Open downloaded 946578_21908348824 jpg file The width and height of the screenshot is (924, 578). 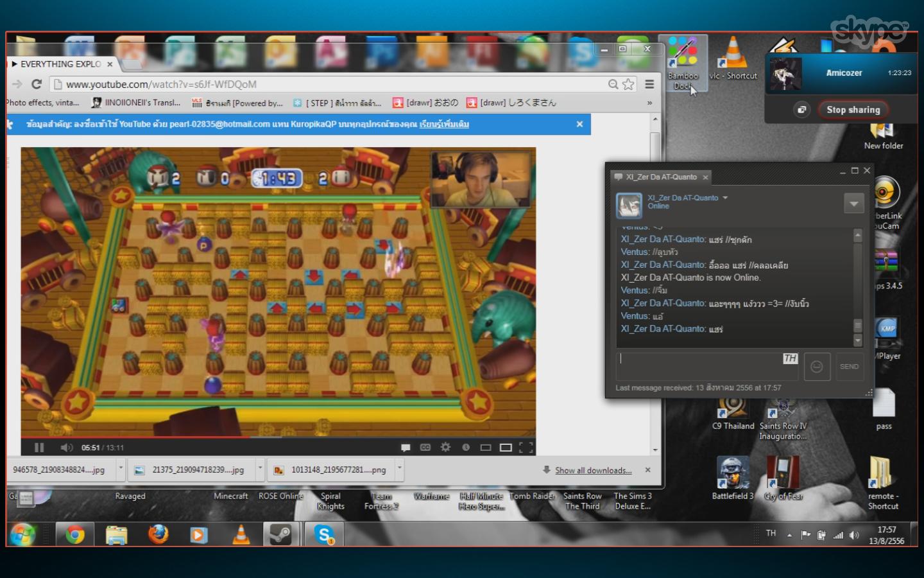coord(59,470)
